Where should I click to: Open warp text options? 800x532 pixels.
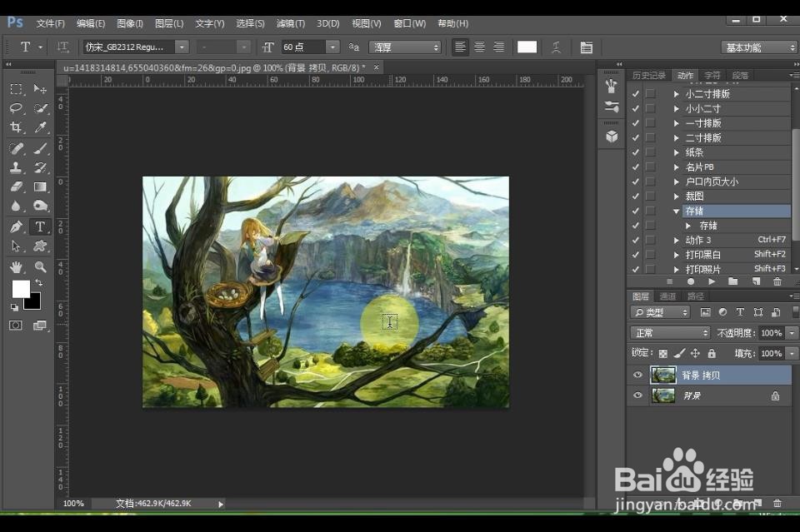click(x=556, y=47)
